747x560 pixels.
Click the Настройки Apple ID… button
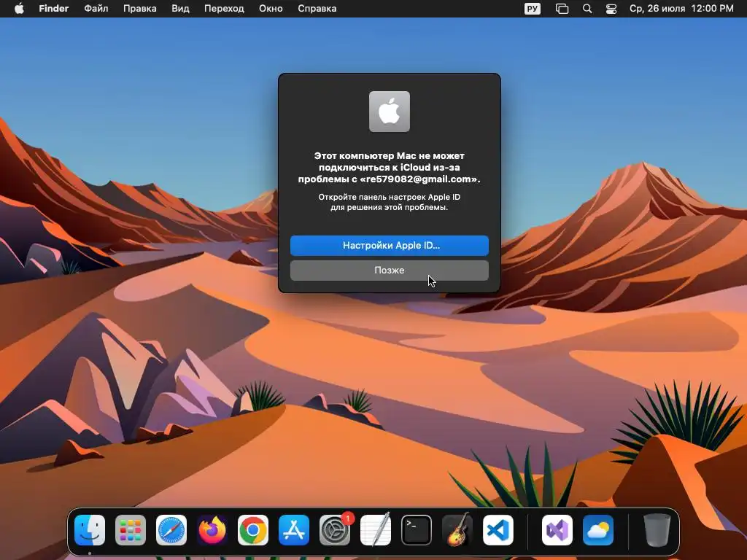click(x=390, y=245)
